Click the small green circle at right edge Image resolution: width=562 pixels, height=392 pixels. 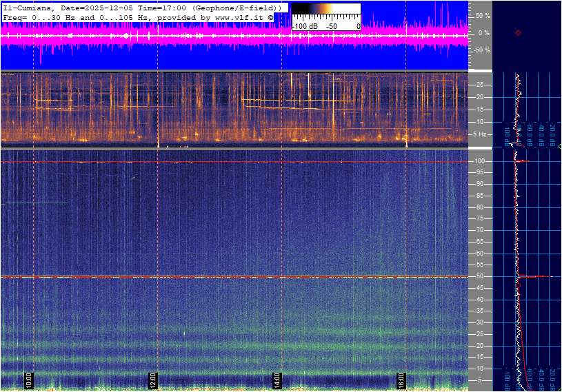[559, 147]
